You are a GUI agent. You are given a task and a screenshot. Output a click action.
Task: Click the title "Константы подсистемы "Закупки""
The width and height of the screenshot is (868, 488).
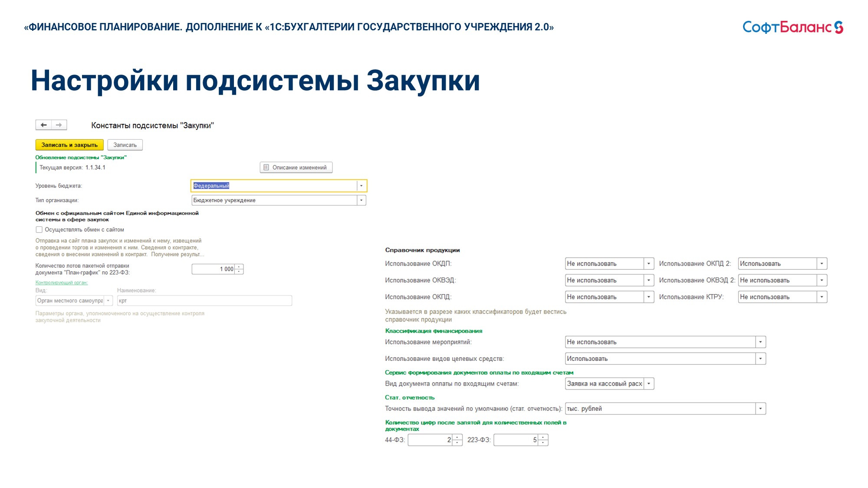[x=152, y=126]
